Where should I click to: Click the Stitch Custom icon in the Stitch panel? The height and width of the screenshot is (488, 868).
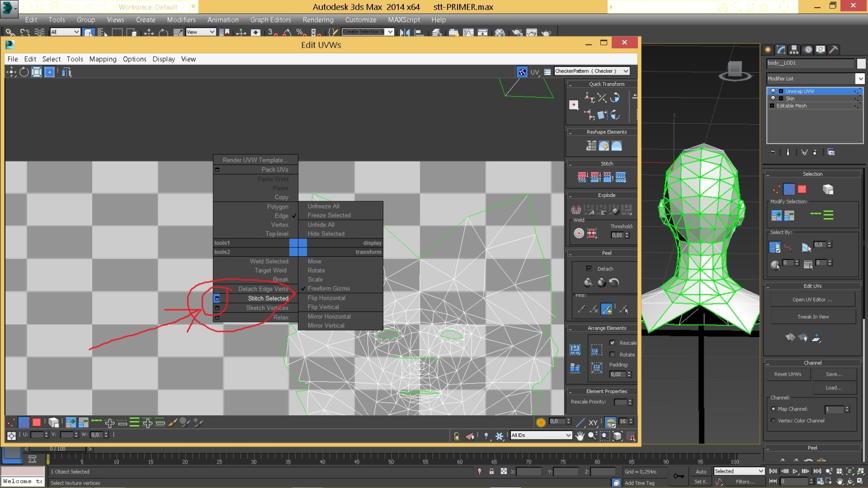pyautogui.click(x=621, y=177)
